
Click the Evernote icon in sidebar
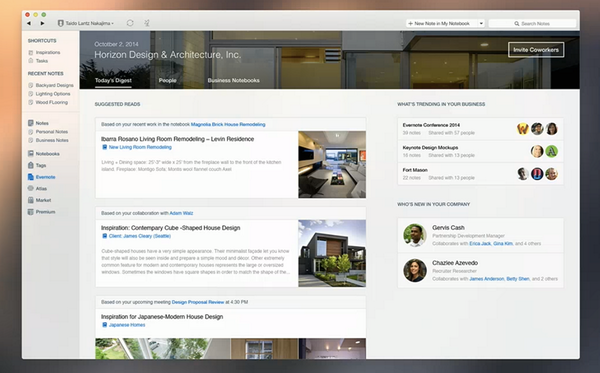coord(31,177)
